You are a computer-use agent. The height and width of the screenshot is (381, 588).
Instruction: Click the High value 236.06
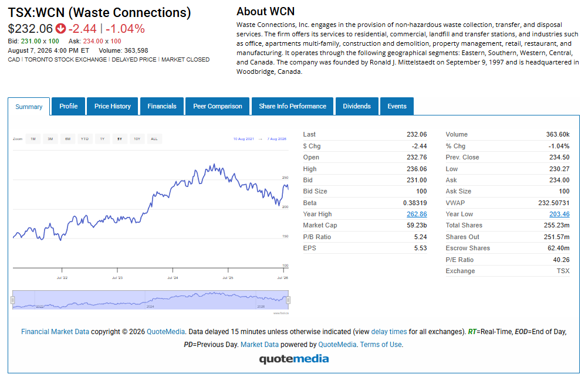click(x=417, y=169)
